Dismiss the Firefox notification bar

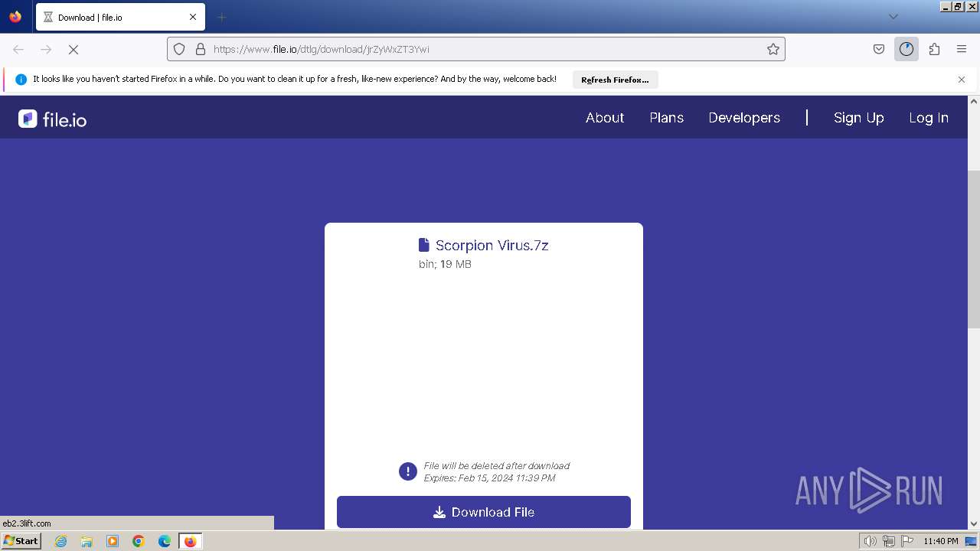click(x=962, y=80)
